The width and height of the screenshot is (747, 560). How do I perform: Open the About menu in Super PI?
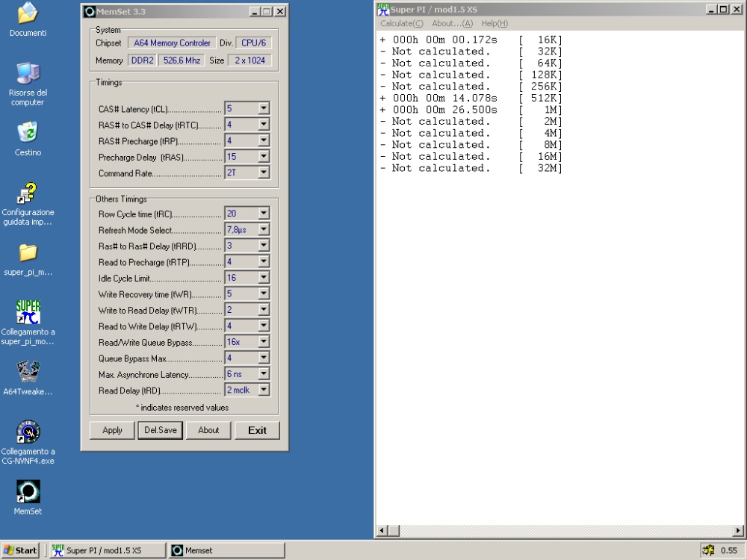[452, 23]
